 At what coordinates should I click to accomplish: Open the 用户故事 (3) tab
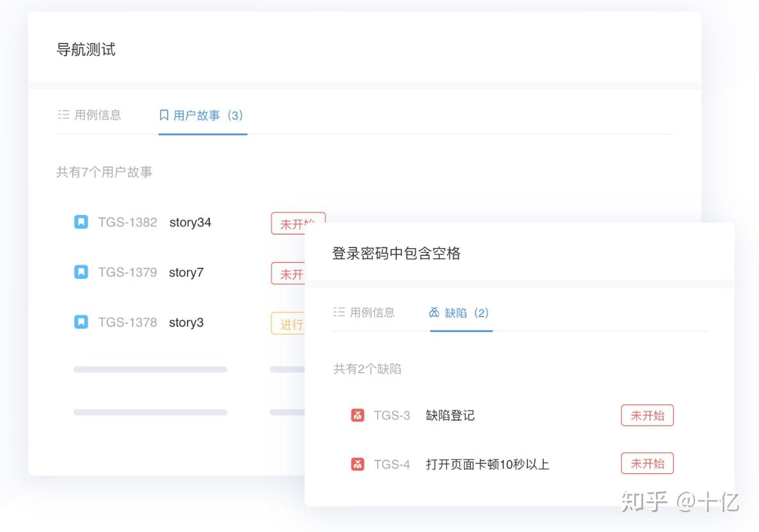202,114
